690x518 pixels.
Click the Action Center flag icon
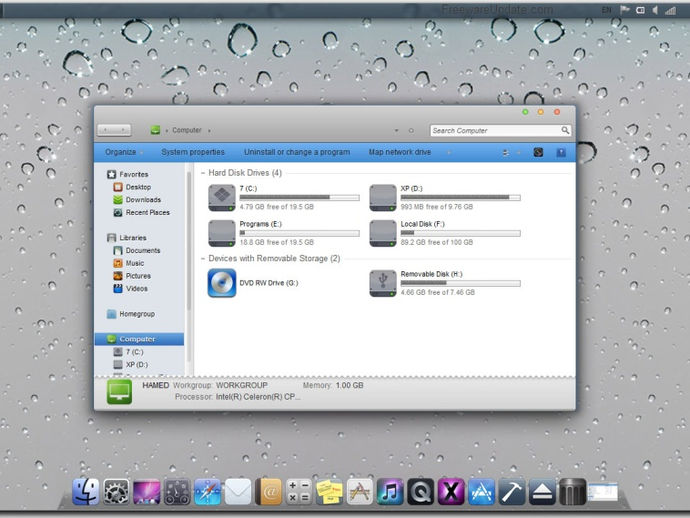[x=624, y=10]
